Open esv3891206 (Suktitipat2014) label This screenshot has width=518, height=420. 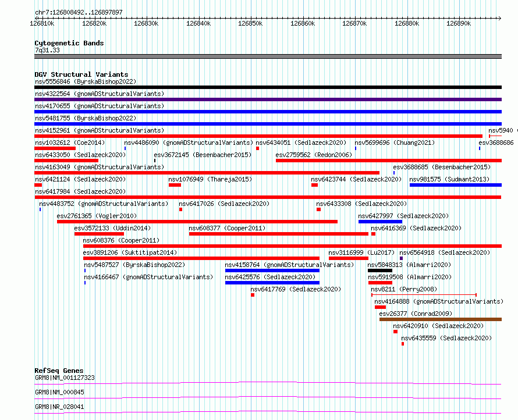coord(130,252)
